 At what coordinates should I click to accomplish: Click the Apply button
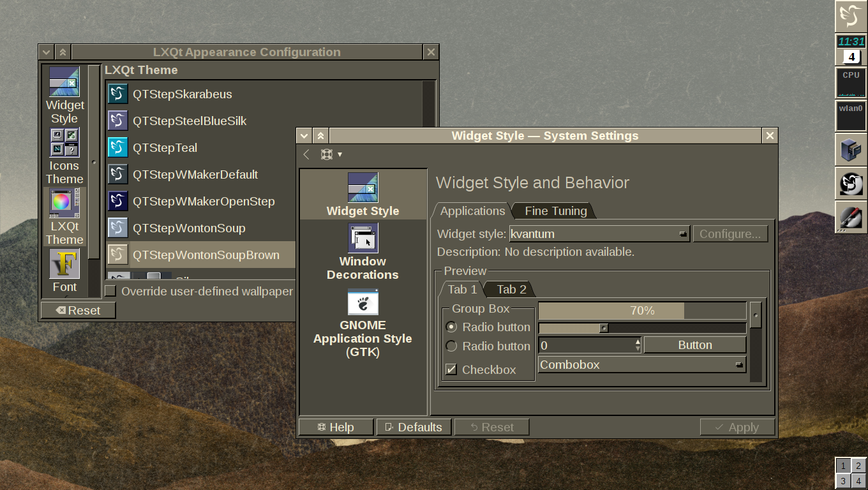[x=737, y=427]
